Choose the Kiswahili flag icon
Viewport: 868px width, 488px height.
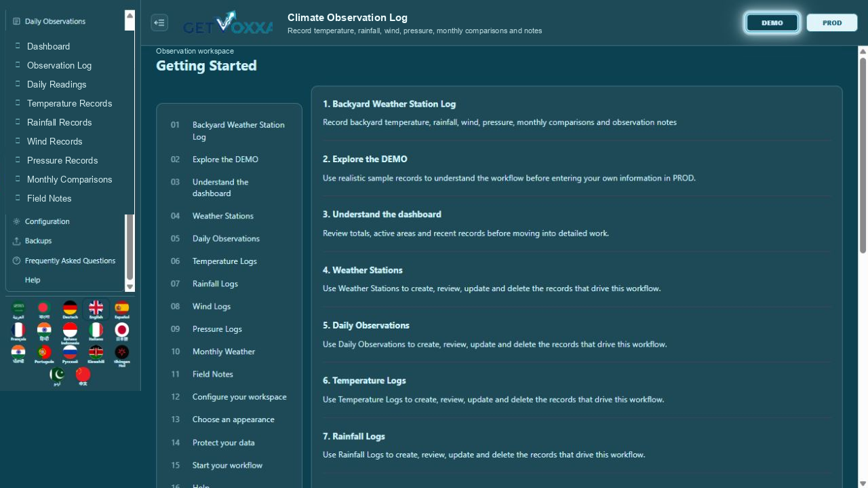(96, 354)
